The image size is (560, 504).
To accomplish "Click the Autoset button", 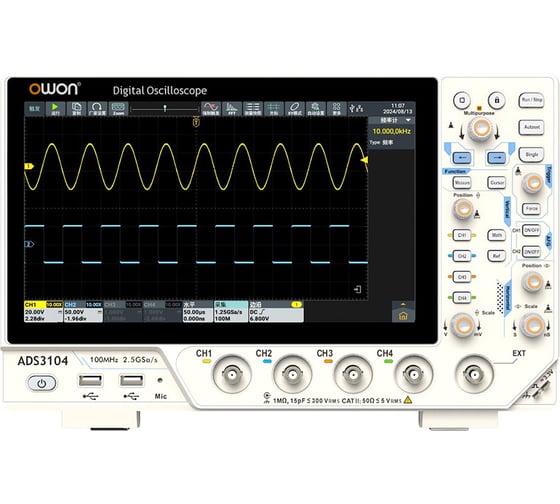I will tap(531, 127).
